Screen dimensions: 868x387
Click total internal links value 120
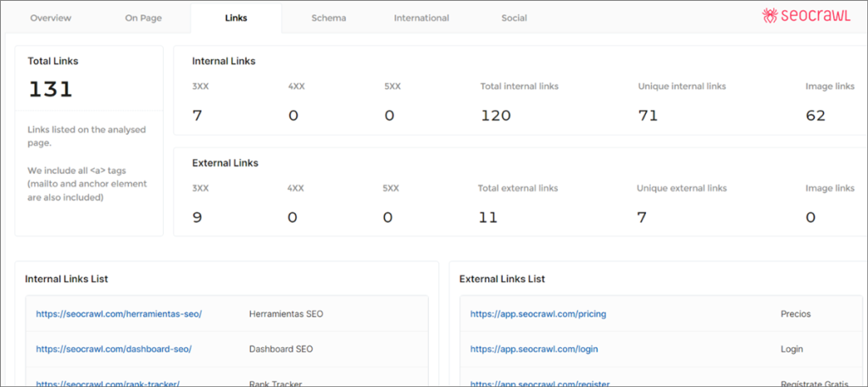495,115
